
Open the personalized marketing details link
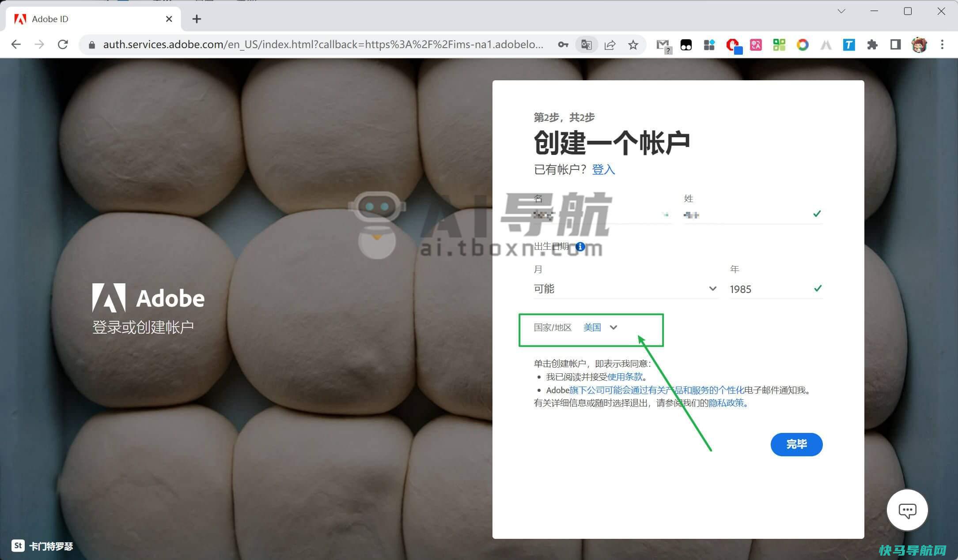coord(657,390)
